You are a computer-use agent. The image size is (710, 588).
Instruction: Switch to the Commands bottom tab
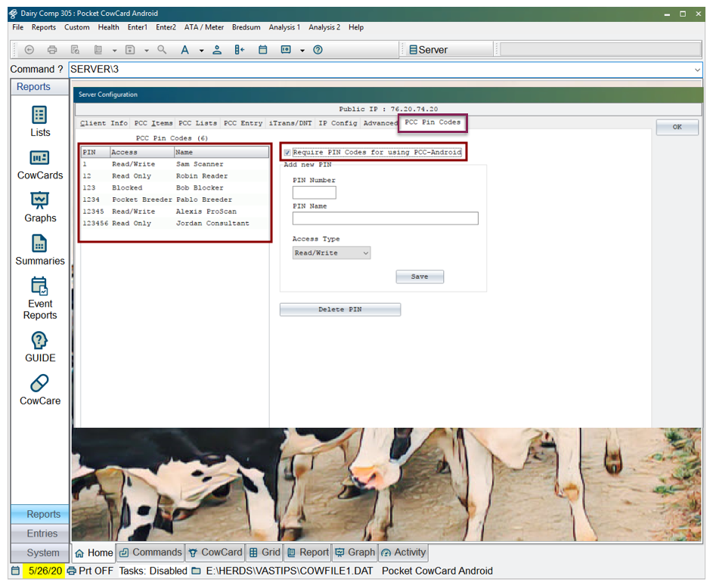click(150, 552)
